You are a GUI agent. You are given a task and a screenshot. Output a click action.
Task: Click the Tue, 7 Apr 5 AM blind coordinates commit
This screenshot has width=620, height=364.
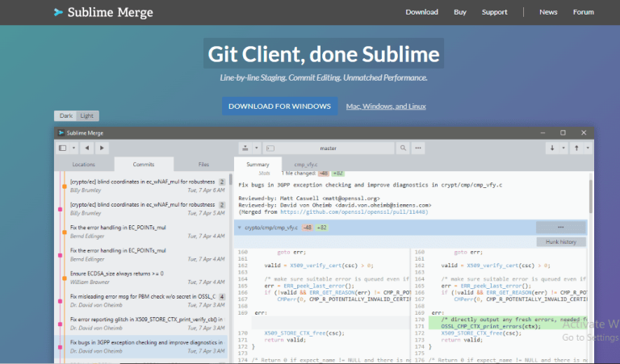142,209
